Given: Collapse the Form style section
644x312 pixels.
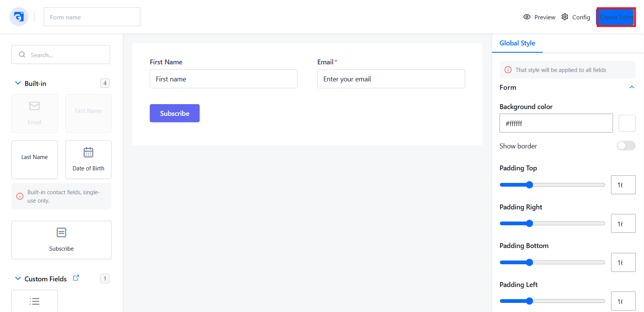Looking at the screenshot, I should coord(632,87).
